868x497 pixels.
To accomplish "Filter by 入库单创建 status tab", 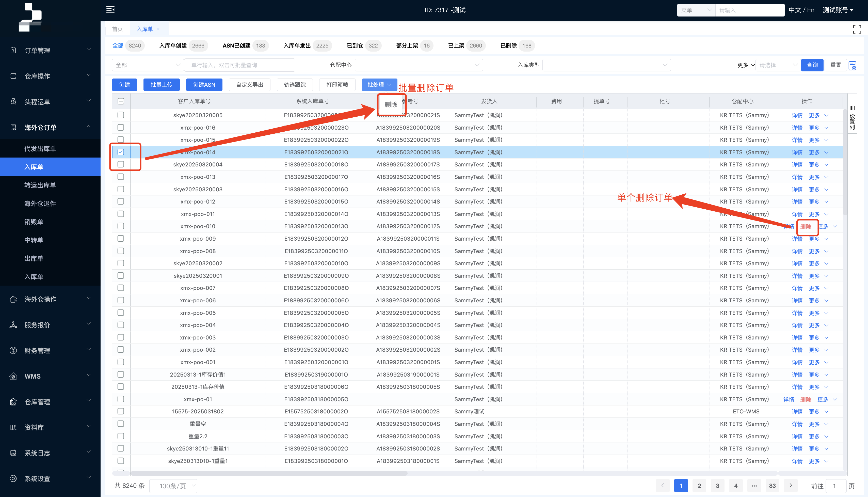I will click(x=184, y=45).
